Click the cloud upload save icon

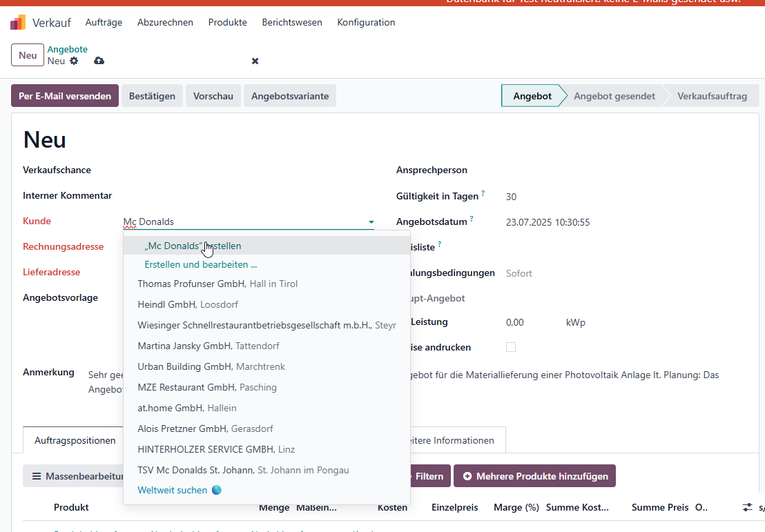99,61
